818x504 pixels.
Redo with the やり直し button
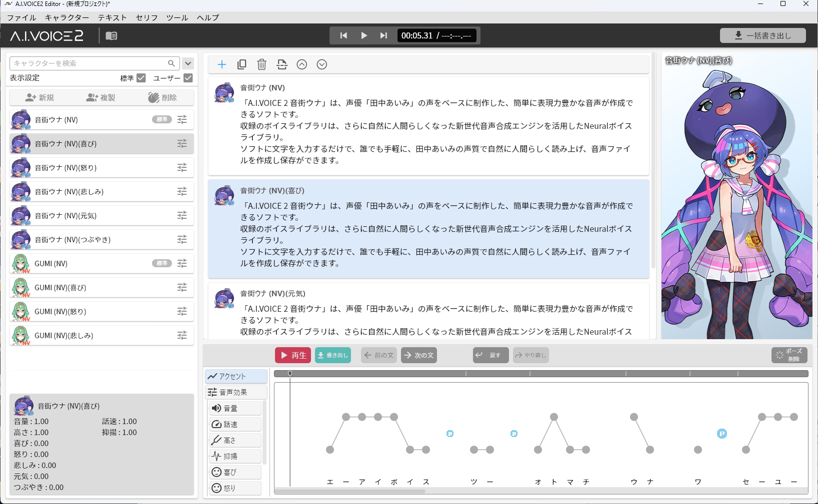[x=531, y=355]
